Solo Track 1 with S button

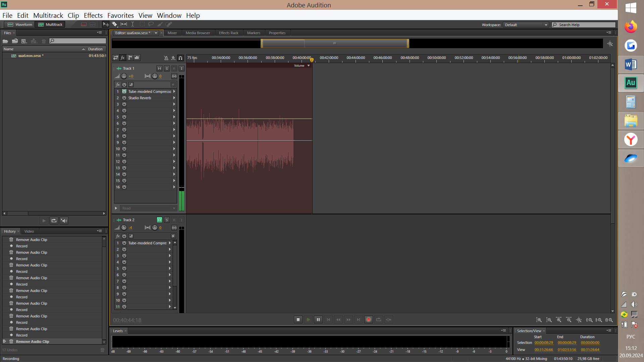click(x=167, y=68)
